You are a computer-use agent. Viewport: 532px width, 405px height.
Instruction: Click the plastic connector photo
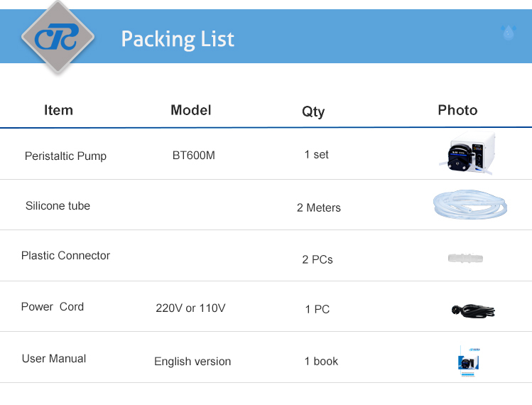(x=465, y=259)
